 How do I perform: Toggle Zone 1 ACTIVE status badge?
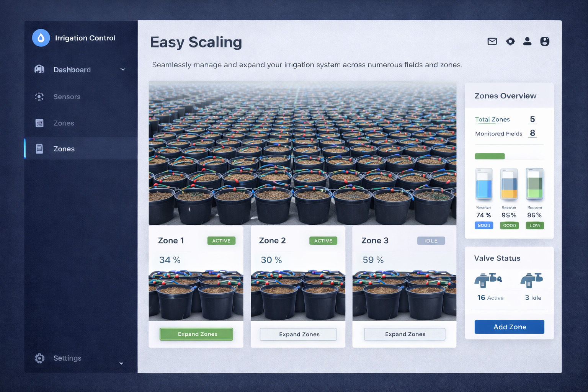pyautogui.click(x=221, y=241)
